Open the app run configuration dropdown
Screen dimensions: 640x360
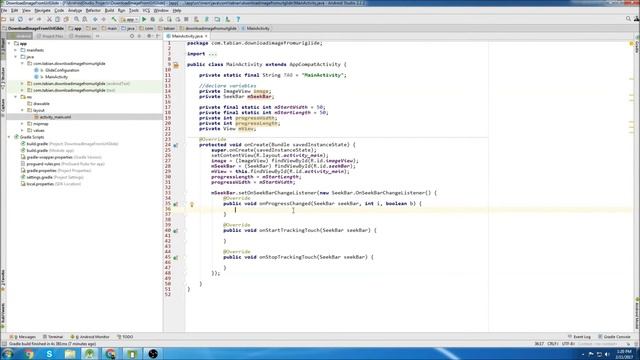(129, 19)
